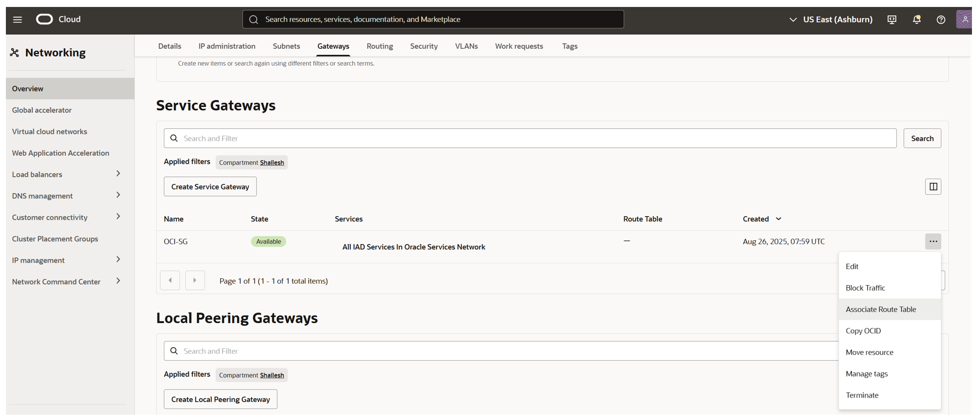Switch to the Routing tab
Viewport: 980px width, 420px height.
coord(379,46)
